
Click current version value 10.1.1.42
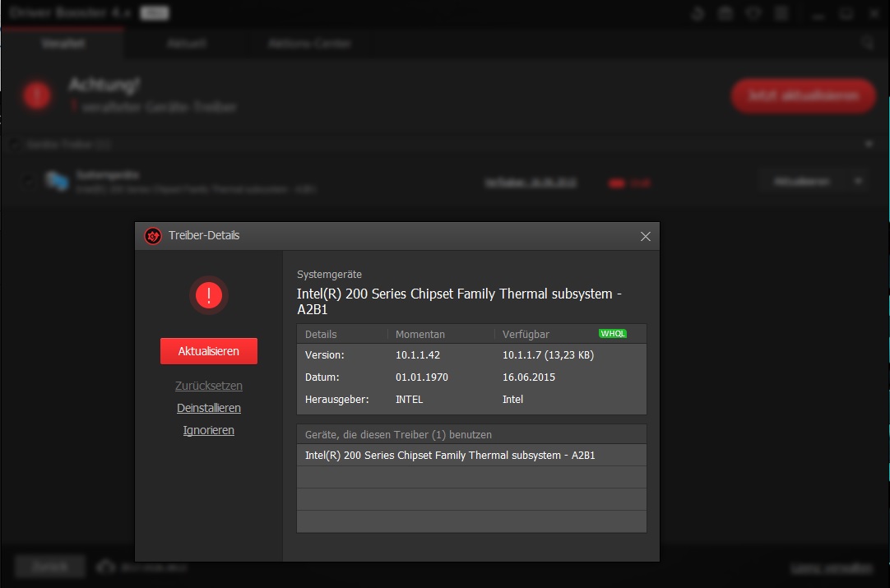[418, 355]
